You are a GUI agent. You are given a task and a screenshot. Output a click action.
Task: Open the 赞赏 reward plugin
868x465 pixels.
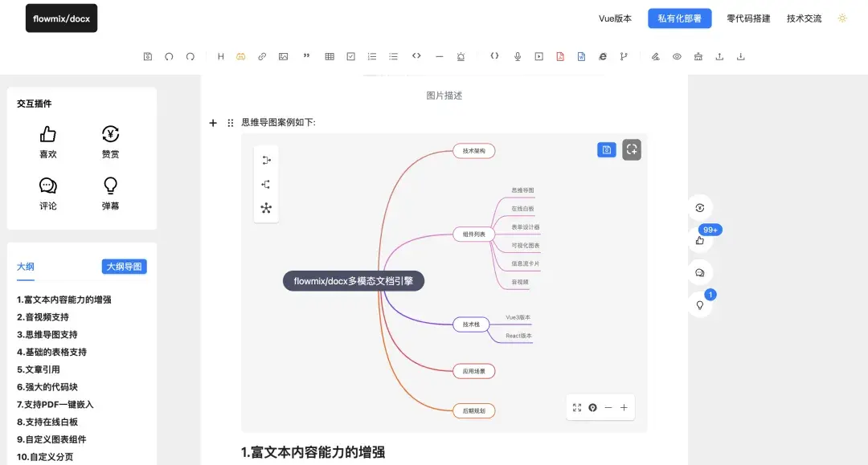(x=110, y=142)
